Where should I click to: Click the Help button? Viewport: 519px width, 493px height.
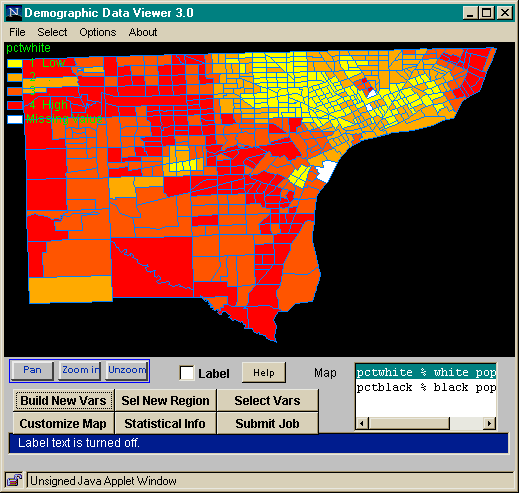264,372
